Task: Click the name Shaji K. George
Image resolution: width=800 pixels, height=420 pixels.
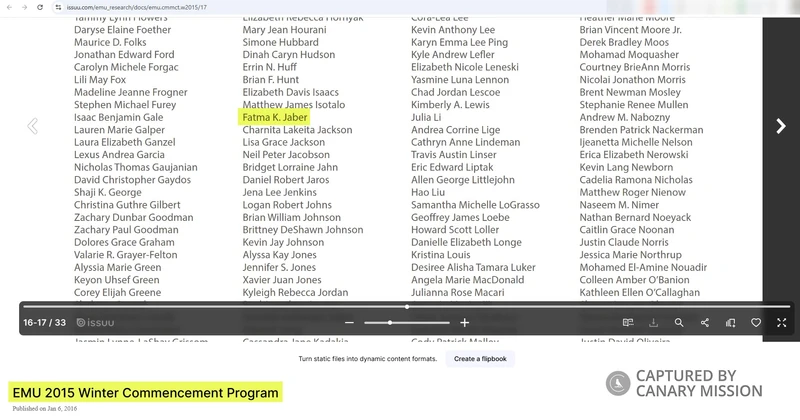Action: click(108, 192)
